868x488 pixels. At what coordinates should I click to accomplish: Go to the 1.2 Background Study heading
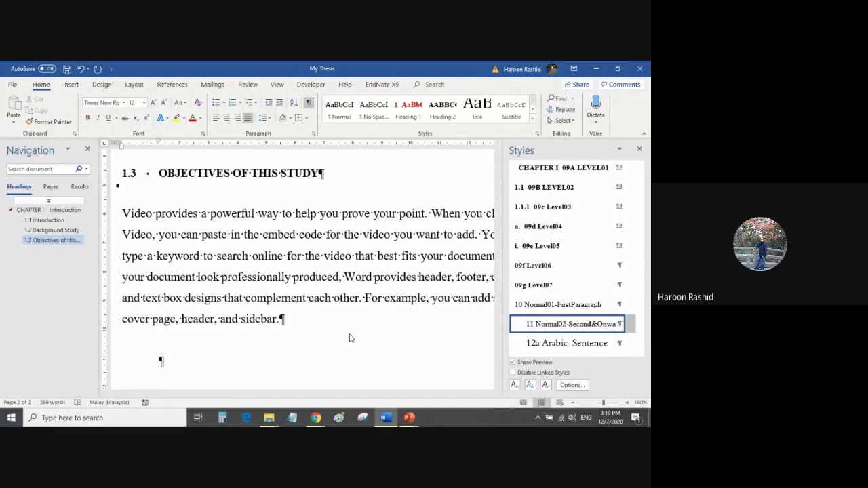(52, 230)
